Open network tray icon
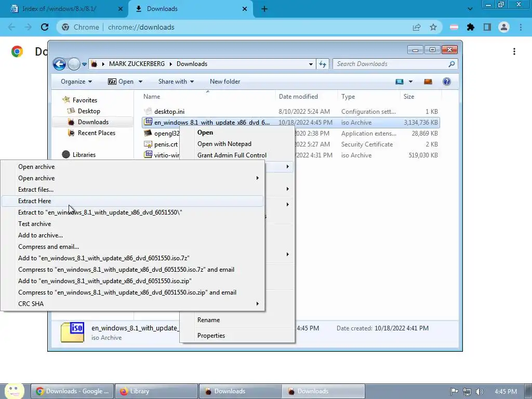The width and height of the screenshot is (532, 399). tap(467, 392)
